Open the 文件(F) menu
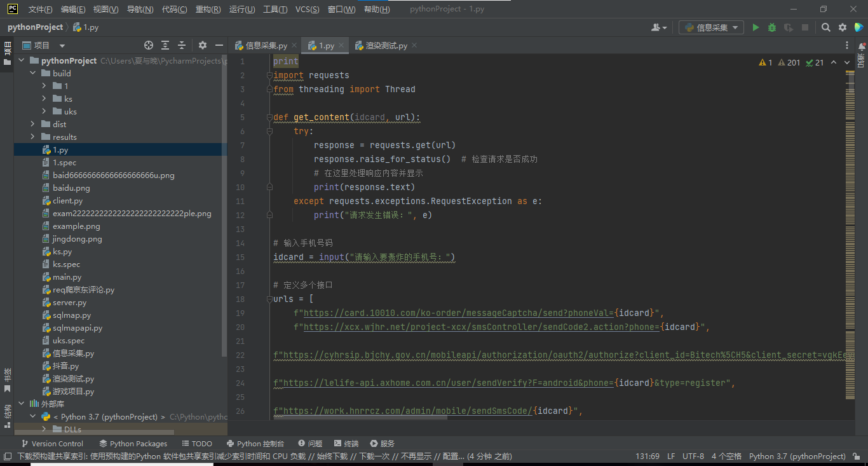The height and width of the screenshot is (466, 868). click(41, 10)
